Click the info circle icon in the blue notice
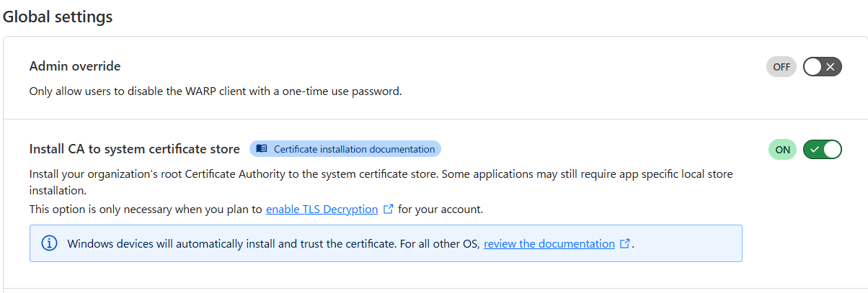The image size is (868, 293). (50, 243)
